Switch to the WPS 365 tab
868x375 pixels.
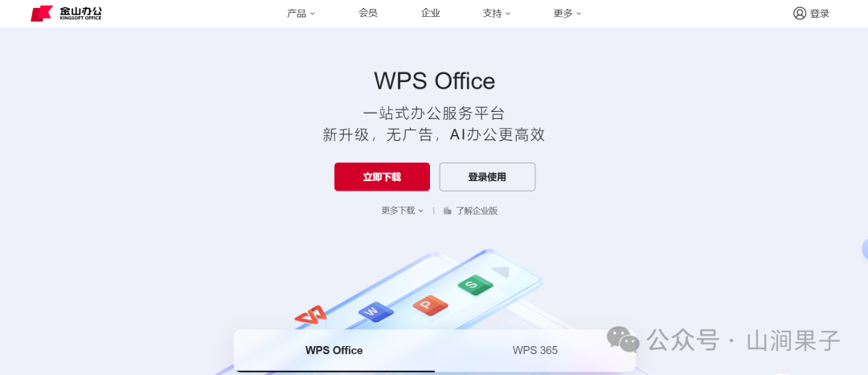534,351
